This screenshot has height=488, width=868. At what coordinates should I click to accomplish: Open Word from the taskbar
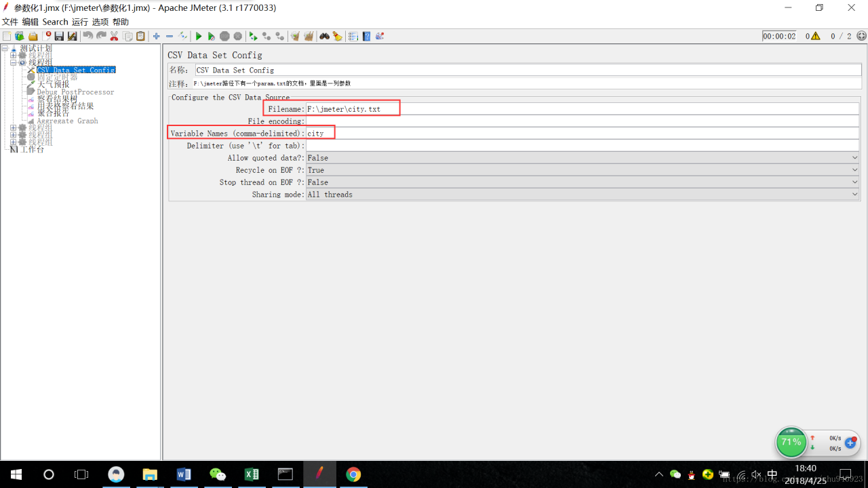[184, 474]
